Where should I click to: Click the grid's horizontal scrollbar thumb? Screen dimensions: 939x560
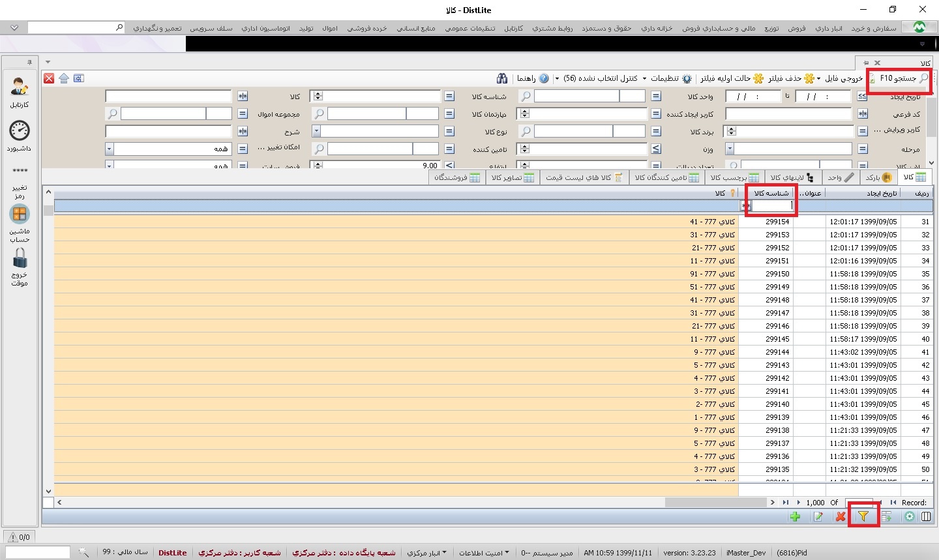[714, 503]
